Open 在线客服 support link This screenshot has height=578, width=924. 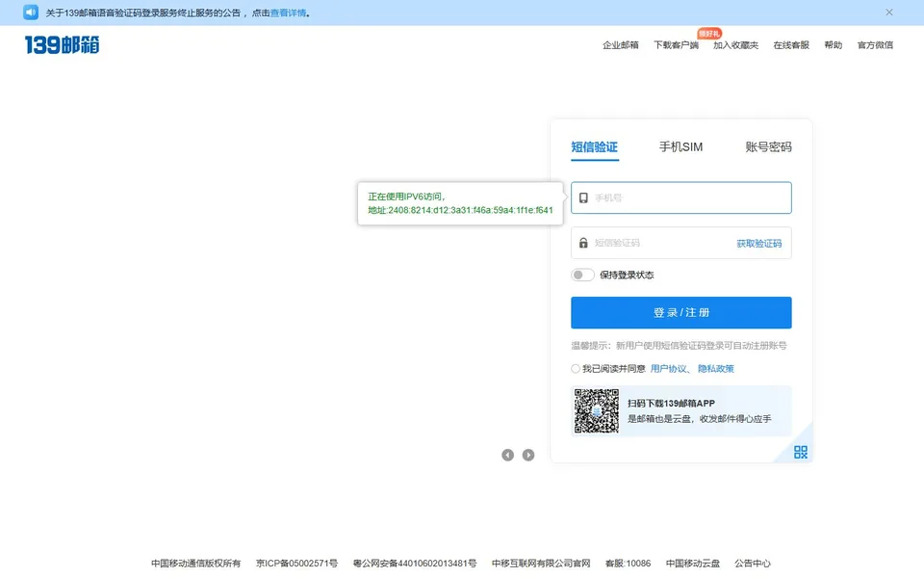(x=791, y=45)
